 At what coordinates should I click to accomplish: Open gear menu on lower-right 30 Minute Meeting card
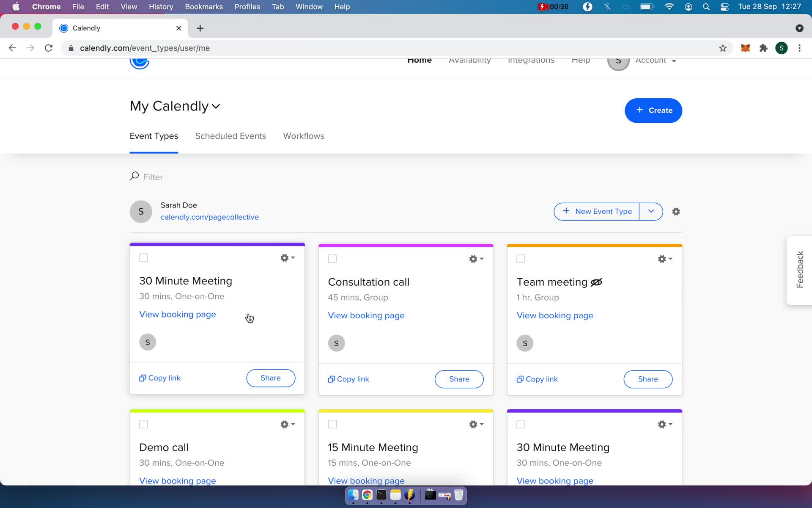coord(665,424)
